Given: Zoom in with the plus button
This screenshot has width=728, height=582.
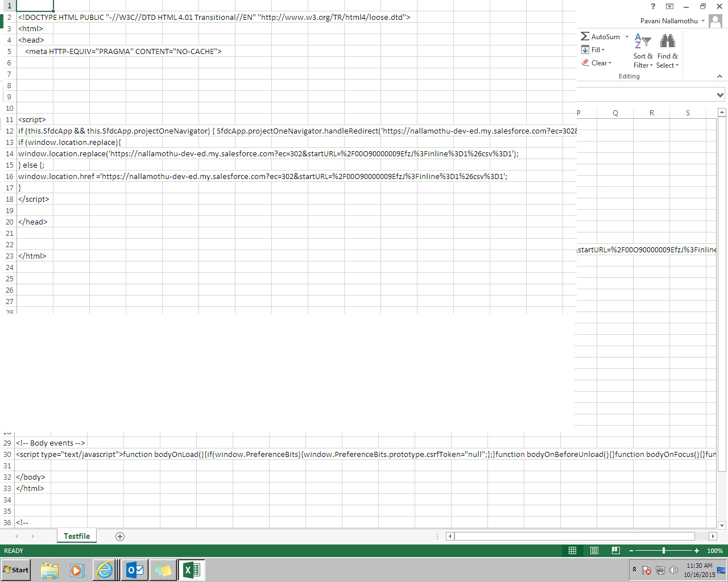Looking at the screenshot, I should pyautogui.click(x=697, y=551).
